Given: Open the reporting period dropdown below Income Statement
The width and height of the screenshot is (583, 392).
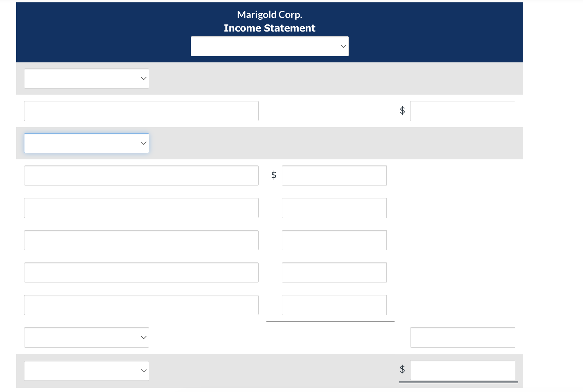Looking at the screenshot, I should (269, 46).
